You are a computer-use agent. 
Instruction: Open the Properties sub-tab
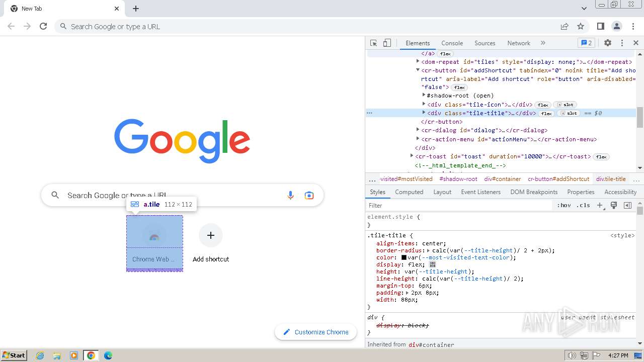[x=581, y=192]
